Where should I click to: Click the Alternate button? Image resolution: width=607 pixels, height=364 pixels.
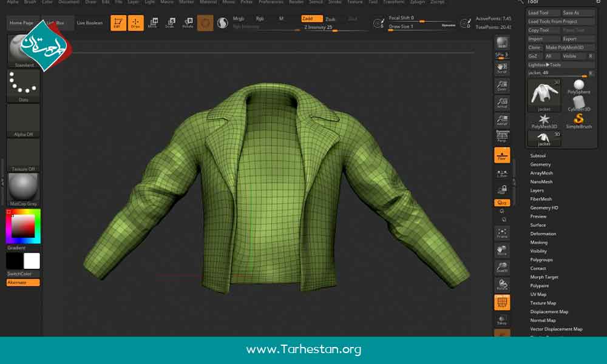point(23,282)
